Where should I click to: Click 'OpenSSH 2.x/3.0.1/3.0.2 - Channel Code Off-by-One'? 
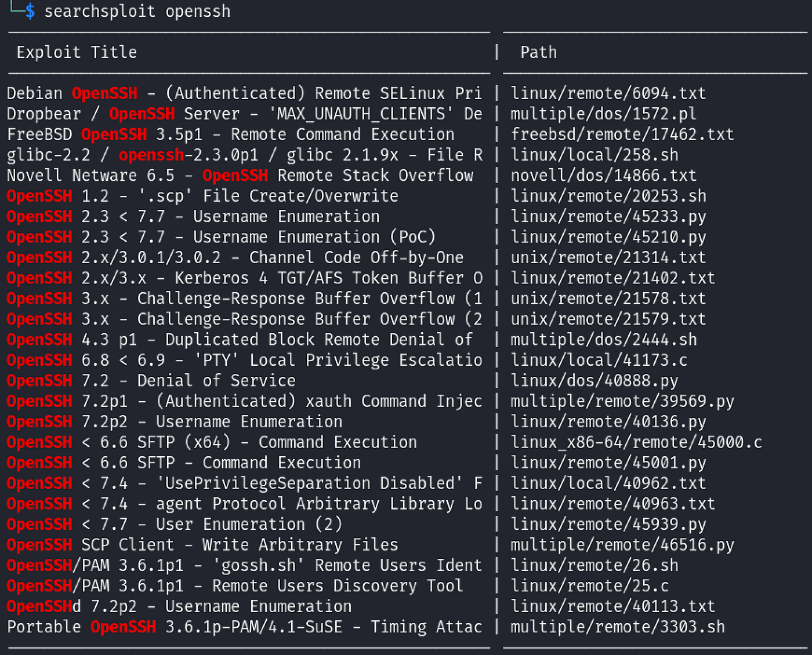(235, 257)
